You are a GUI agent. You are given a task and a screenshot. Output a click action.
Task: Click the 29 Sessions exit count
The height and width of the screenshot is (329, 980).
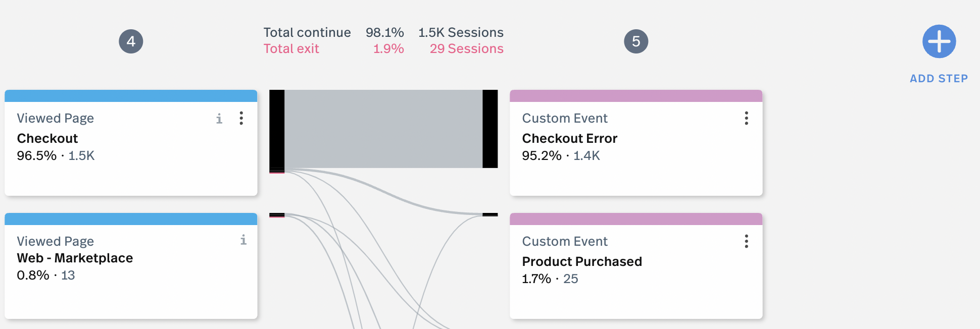point(467,48)
